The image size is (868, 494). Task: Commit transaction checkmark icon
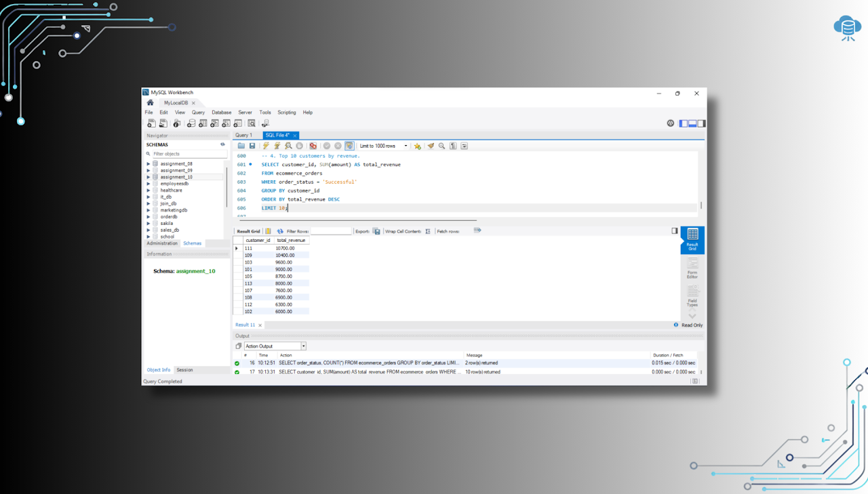[327, 146]
